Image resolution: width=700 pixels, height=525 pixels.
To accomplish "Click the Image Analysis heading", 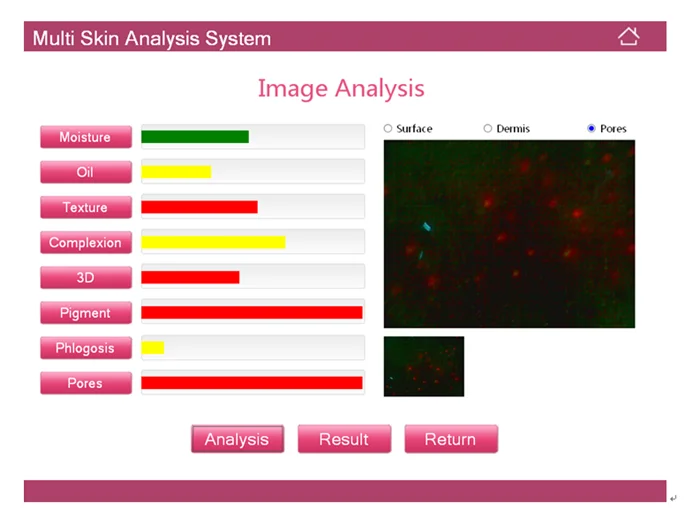I will (341, 88).
